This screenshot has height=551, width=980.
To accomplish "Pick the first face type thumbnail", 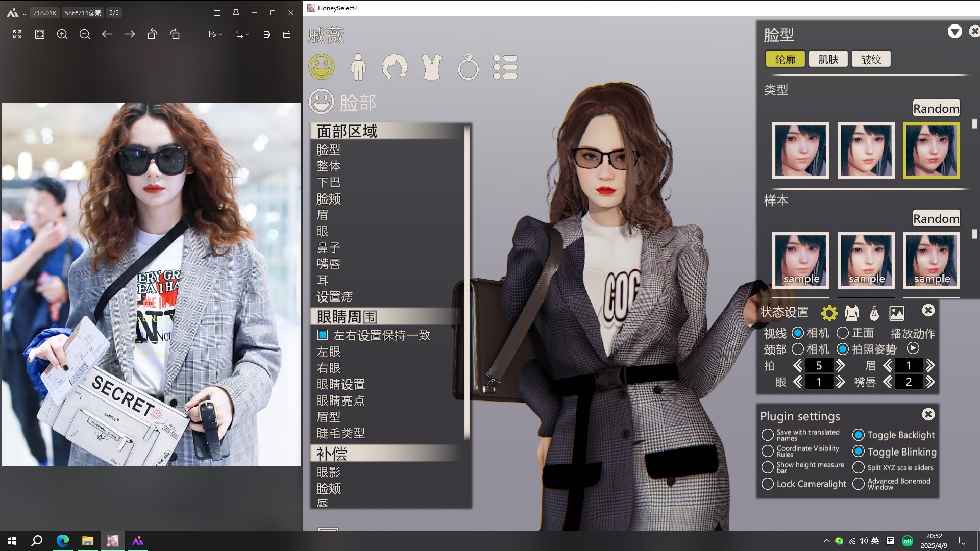I will coord(800,151).
